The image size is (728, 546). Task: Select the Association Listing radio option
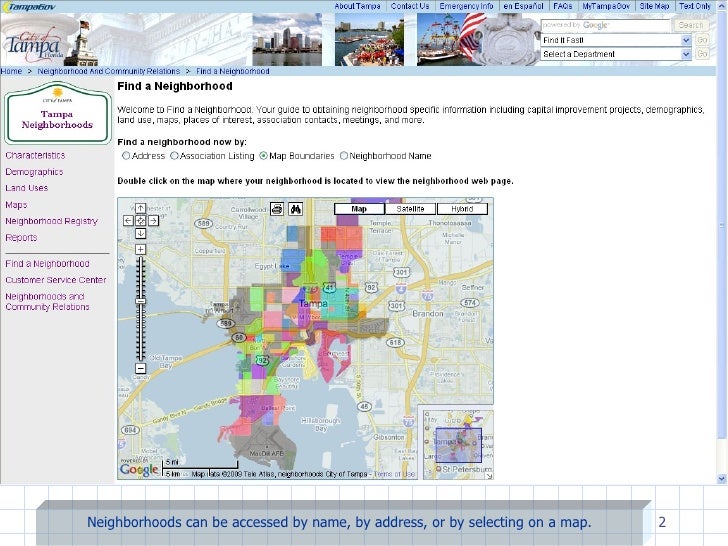(x=174, y=156)
